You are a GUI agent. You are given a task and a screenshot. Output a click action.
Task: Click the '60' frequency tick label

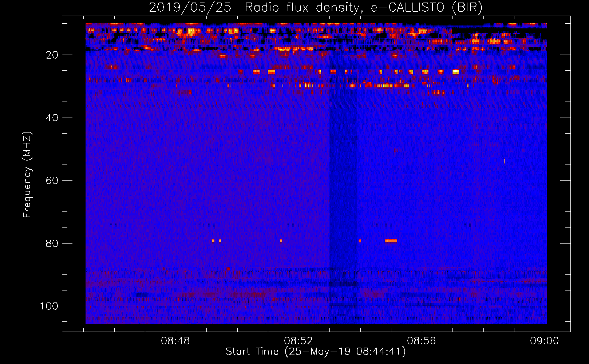tap(52, 181)
